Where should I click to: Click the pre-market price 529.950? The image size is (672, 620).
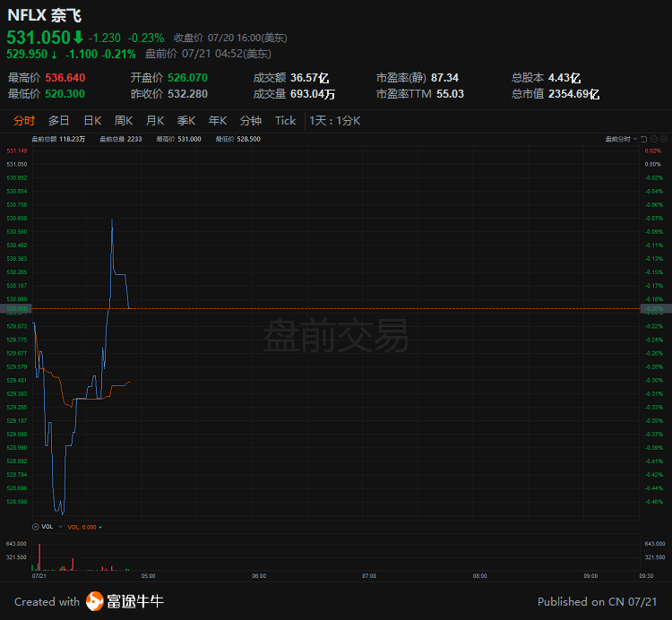pyautogui.click(x=27, y=54)
